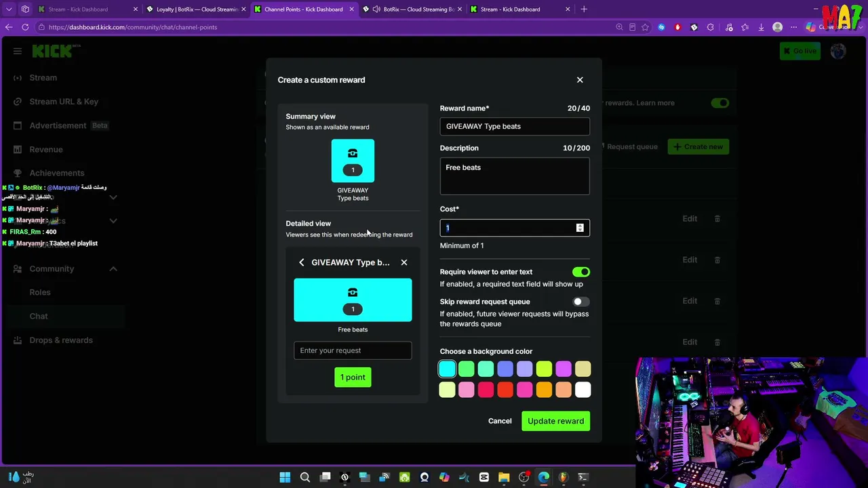Close the GIVEAWAY detailed view preview
868x488 pixels.
(404, 262)
